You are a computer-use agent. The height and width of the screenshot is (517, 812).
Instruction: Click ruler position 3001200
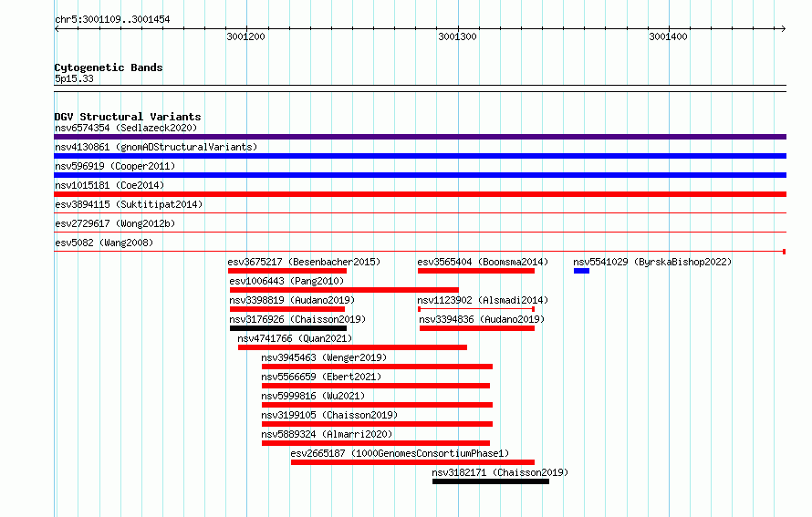coord(246,36)
